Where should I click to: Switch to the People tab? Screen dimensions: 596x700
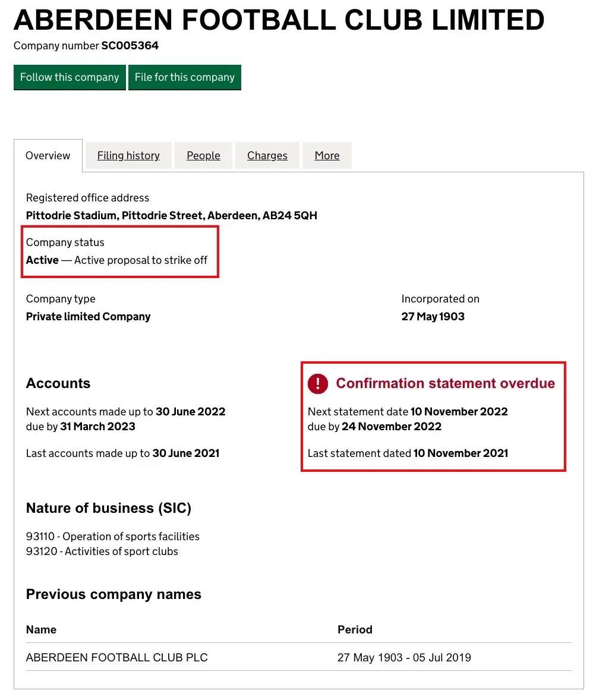(203, 156)
